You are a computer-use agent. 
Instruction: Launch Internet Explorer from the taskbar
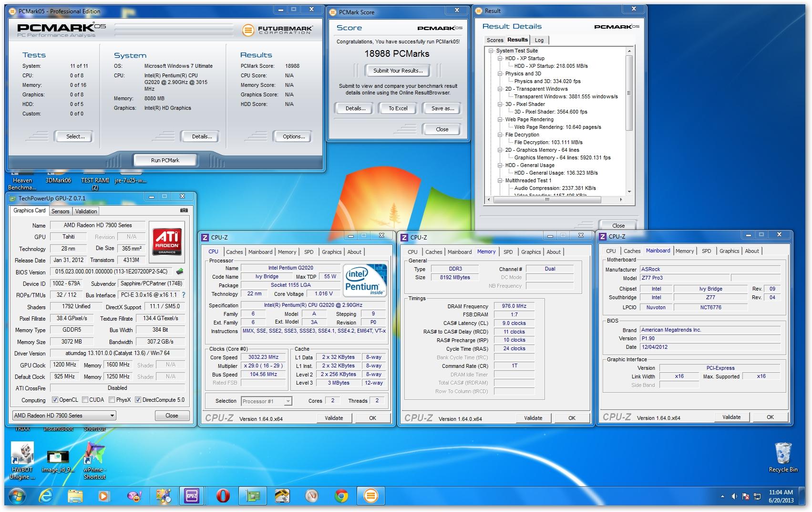[x=46, y=496]
